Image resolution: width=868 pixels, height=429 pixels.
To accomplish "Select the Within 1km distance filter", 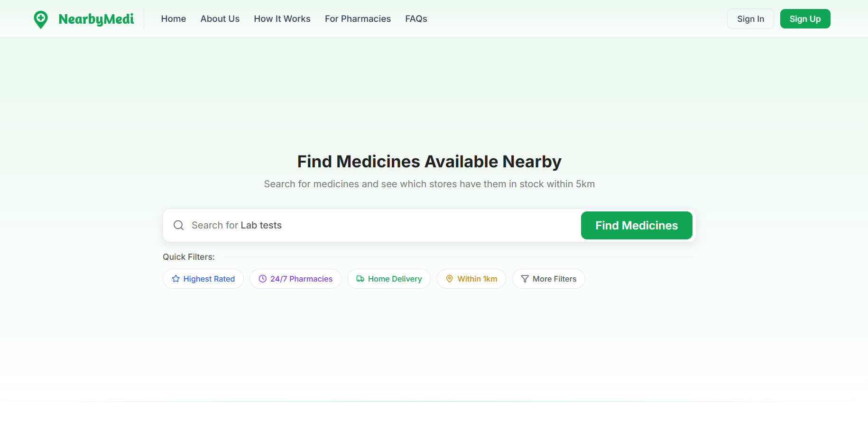I will click(471, 279).
